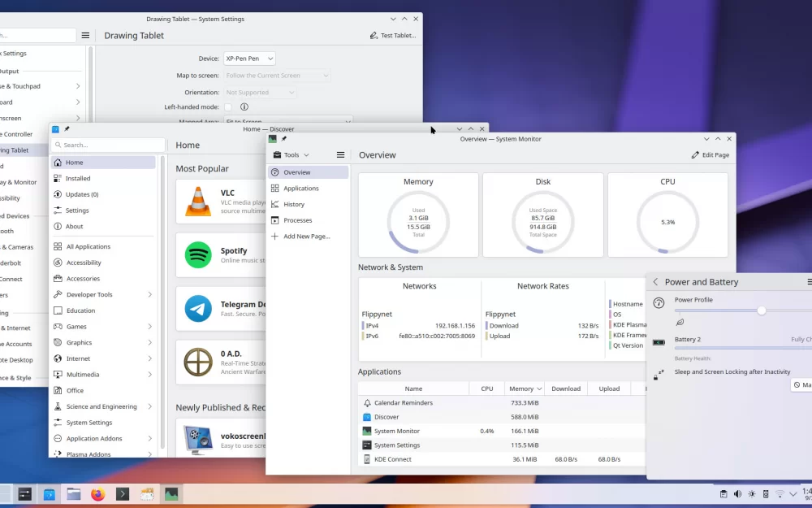Toggle the pin on the System Monitor titlebar
The width and height of the screenshot is (812, 508).
[283, 139]
